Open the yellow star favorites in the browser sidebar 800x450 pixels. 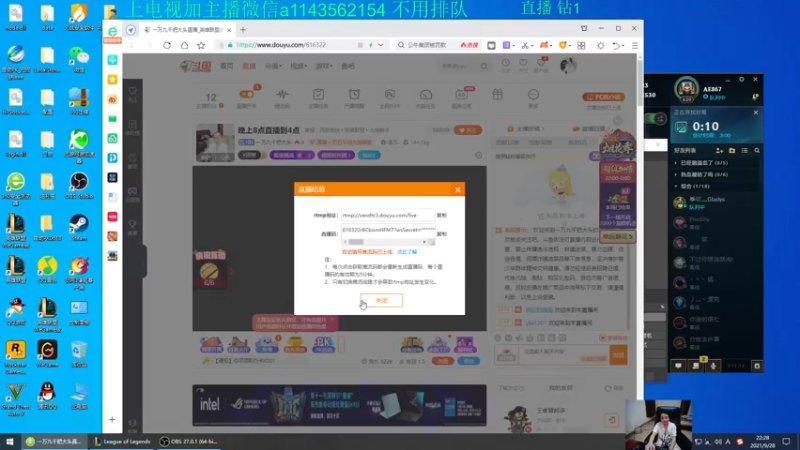113,80
